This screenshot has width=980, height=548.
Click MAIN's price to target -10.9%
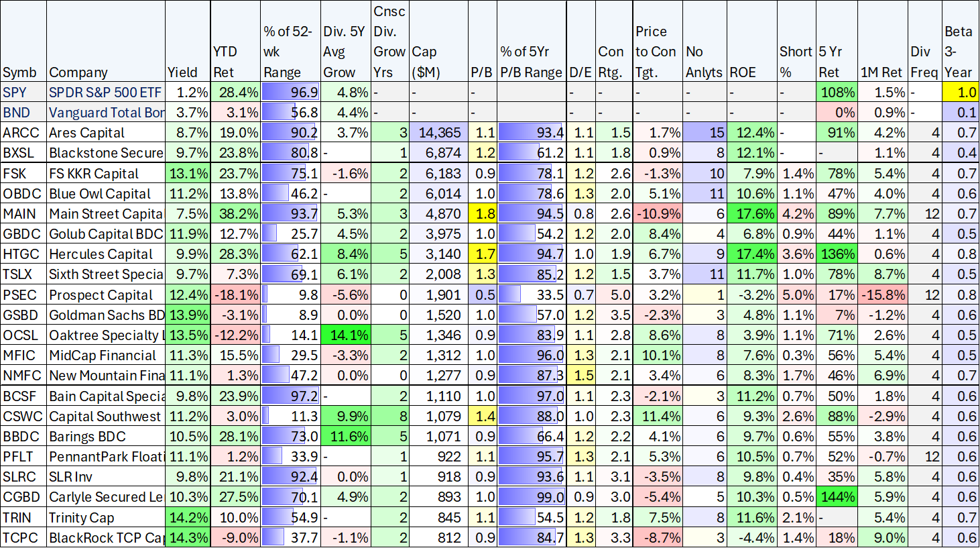tap(658, 213)
